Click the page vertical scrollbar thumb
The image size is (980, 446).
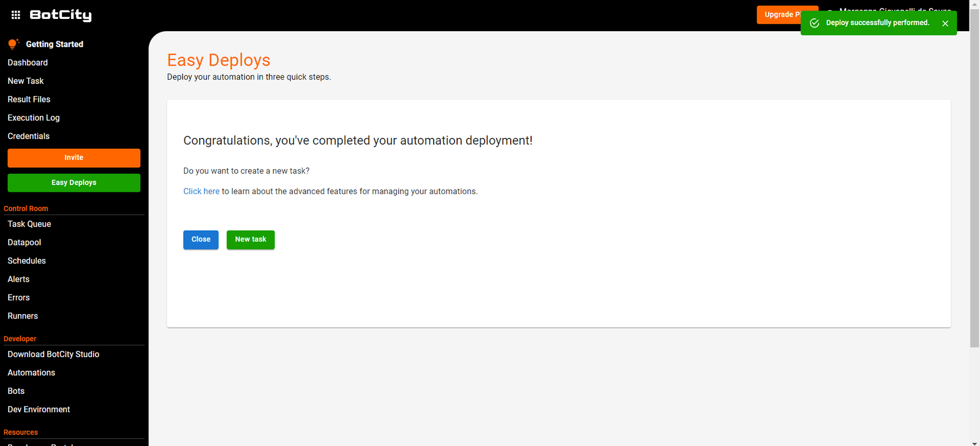click(x=974, y=178)
